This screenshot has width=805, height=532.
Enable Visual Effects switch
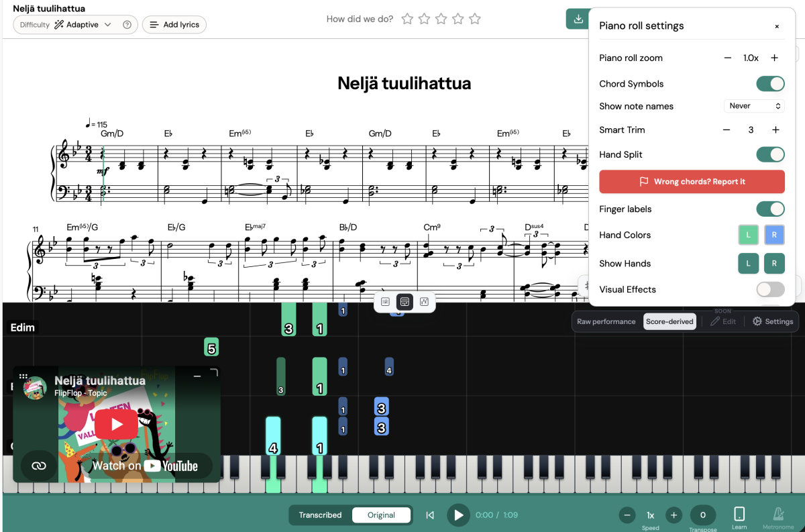point(771,289)
